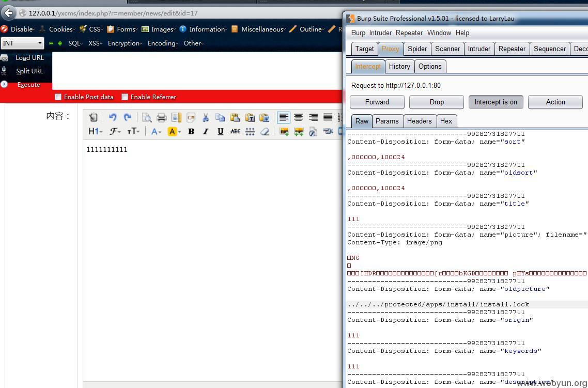Open the Hex view tab
The width and height of the screenshot is (588, 388).
[446, 121]
